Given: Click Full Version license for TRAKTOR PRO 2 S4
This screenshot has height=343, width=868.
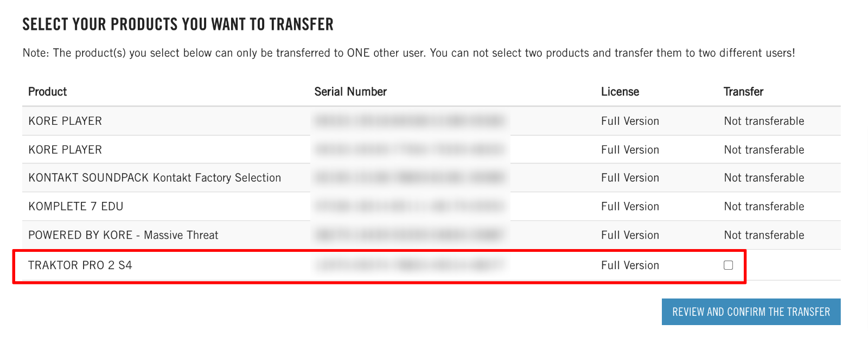Looking at the screenshot, I should pyautogui.click(x=630, y=265).
